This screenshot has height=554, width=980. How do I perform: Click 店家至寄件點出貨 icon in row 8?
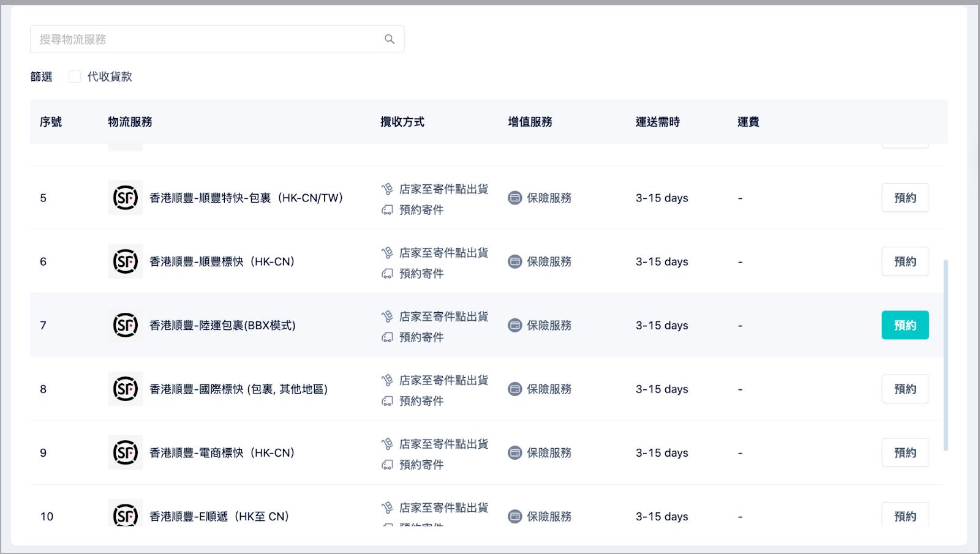pos(387,380)
